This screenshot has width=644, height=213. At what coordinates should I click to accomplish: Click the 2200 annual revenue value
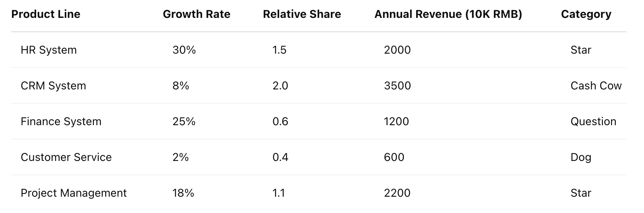coord(397,193)
